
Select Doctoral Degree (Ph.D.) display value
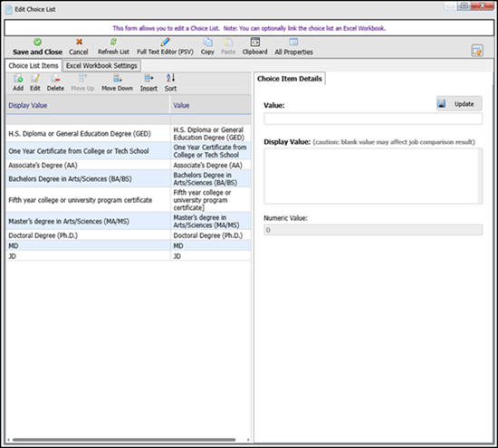click(x=88, y=235)
